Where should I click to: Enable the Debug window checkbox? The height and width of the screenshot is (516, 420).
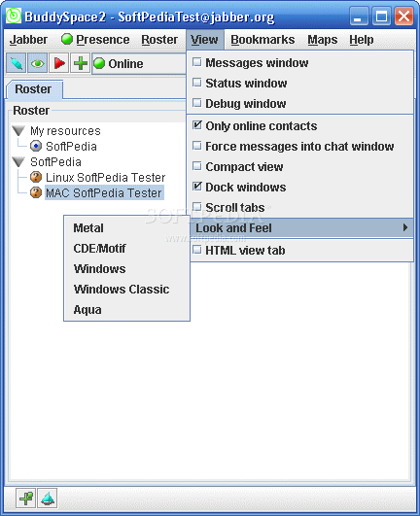[196, 103]
